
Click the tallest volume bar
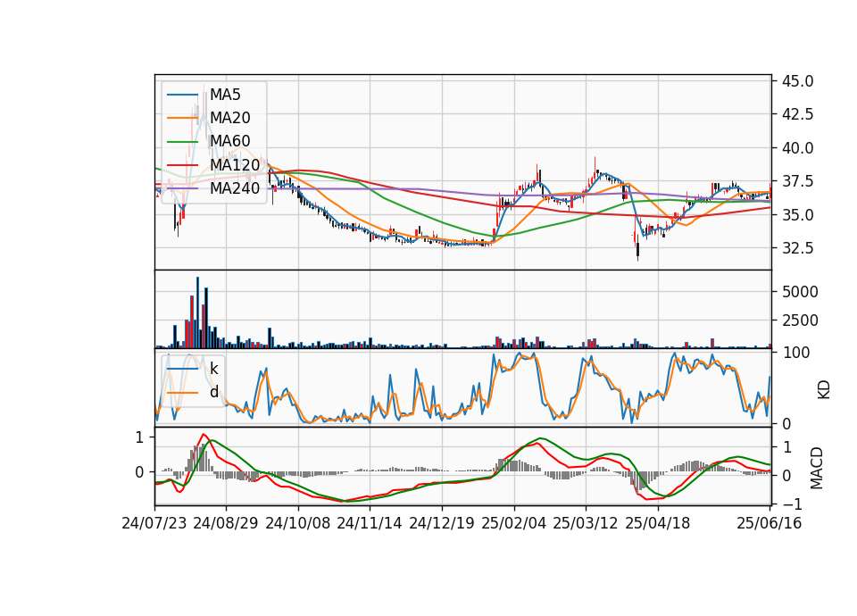click(x=198, y=312)
